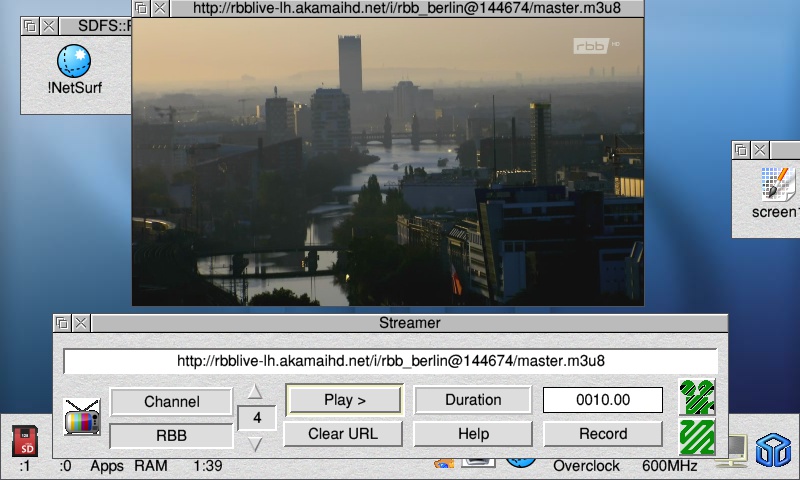Image resolution: width=800 pixels, height=480 pixels.
Task: Open the !NetSurf application icon
Action: click(74, 65)
